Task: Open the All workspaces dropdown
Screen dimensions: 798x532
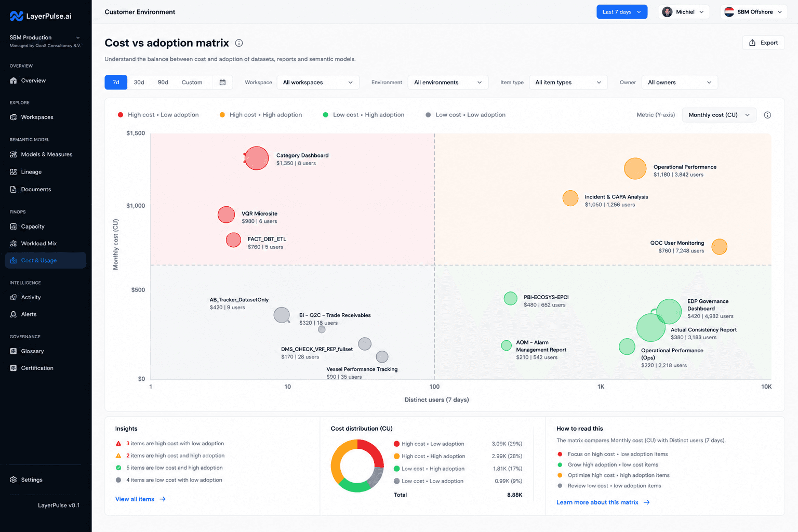Action: (318, 83)
